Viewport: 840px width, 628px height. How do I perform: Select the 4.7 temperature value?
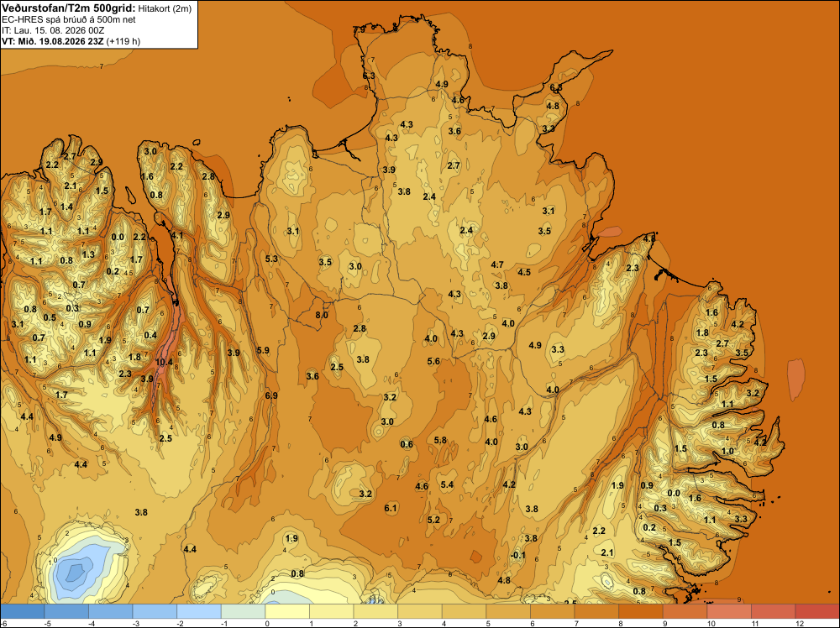tap(497, 264)
